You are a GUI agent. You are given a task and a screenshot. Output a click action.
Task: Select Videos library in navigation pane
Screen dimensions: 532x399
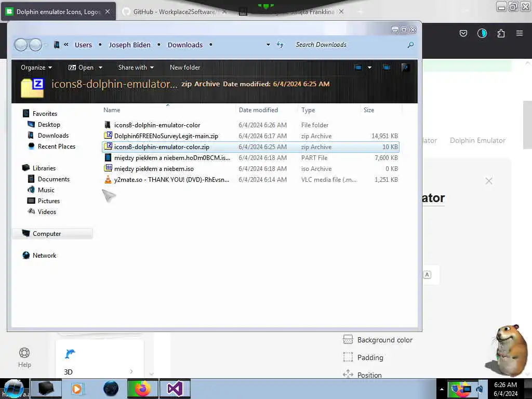click(47, 211)
